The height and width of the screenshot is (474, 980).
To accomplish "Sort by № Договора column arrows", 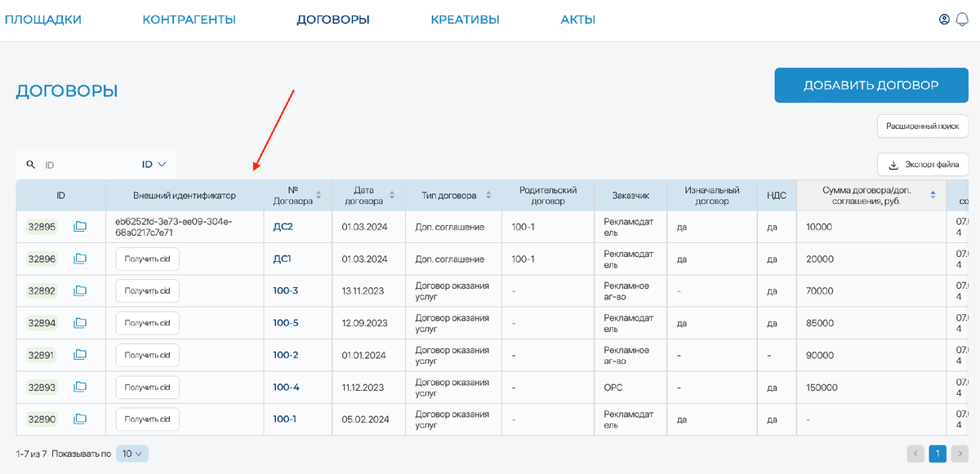I will pyautogui.click(x=318, y=195).
